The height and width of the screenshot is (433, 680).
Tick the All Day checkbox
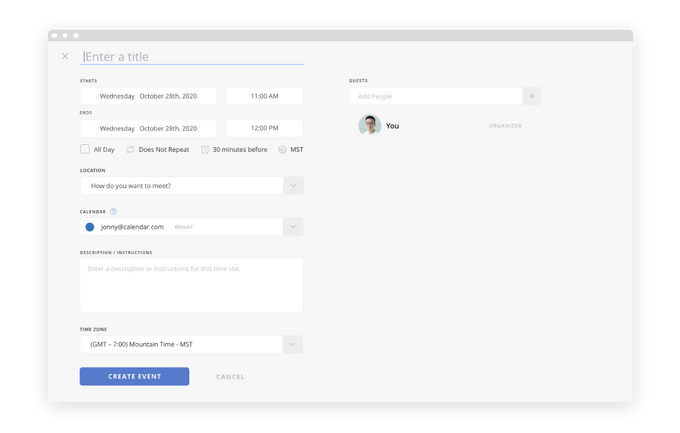pyautogui.click(x=85, y=149)
